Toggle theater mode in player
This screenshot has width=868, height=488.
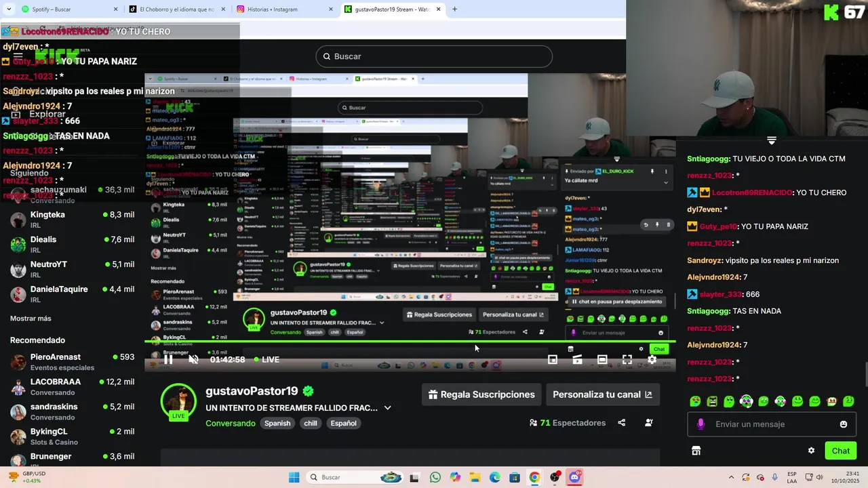(x=602, y=359)
